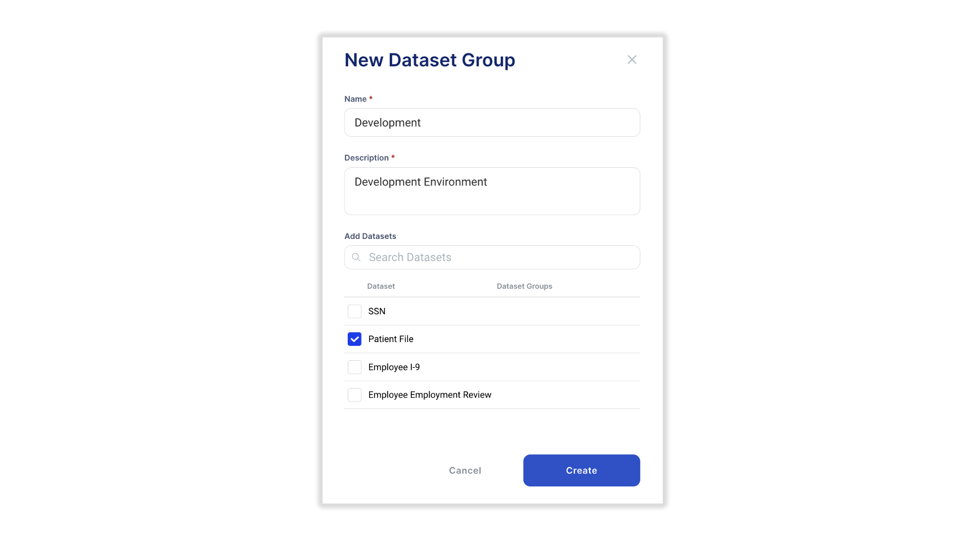Click the Dataset Groups column header
The height and width of the screenshot is (542, 980).
524,286
